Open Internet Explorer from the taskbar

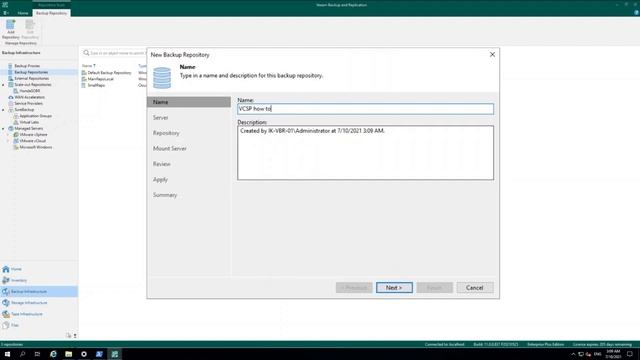[x=53, y=354]
